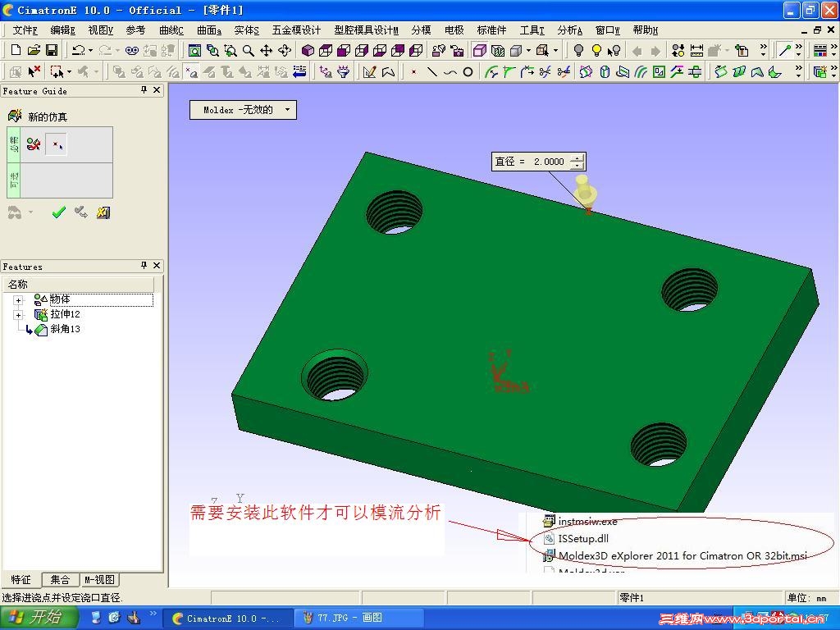Screen dimensions: 840x630
Task: Open the 型腔模具设计M menu
Action: [x=367, y=30]
